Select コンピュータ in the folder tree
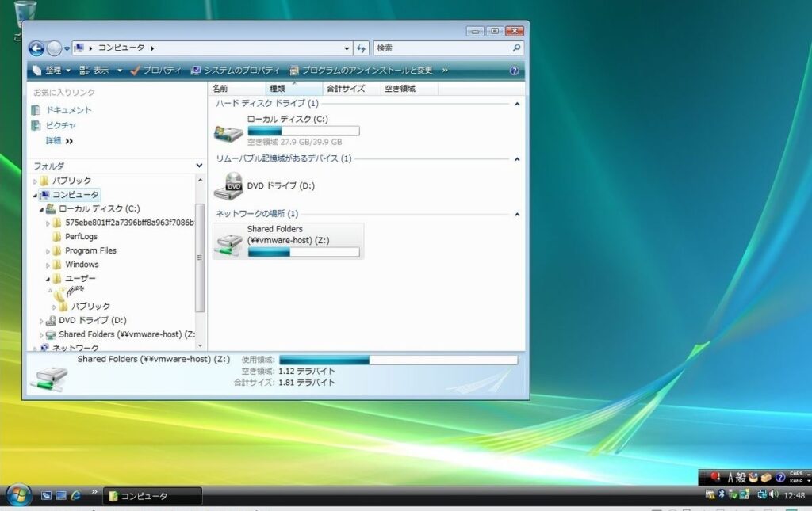 [70, 195]
